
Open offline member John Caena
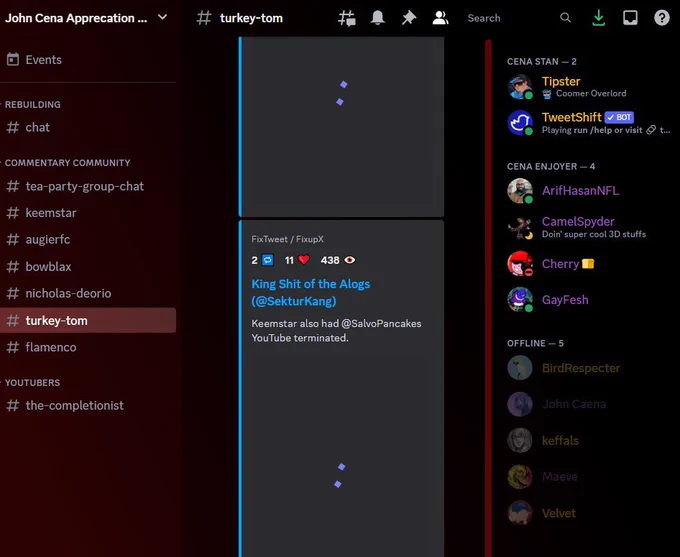click(x=590, y=404)
